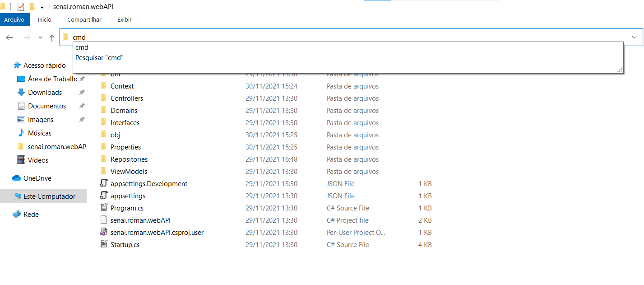Image resolution: width=644 pixels, height=285 pixels.
Task: Click the Acesso rápido star icon
Action: coord(17,65)
